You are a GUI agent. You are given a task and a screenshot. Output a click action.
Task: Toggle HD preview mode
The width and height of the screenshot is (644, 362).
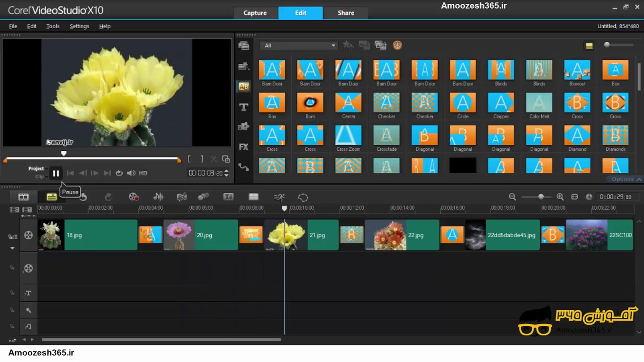click(143, 173)
